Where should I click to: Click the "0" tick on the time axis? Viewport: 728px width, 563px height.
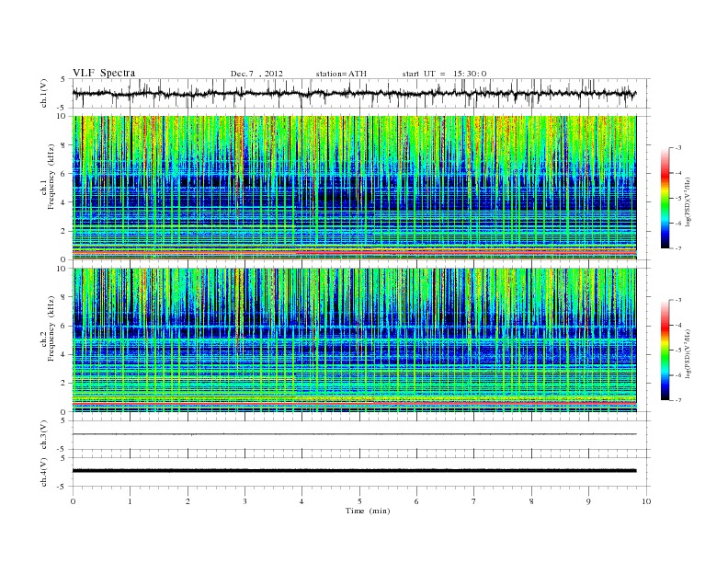pos(73,501)
